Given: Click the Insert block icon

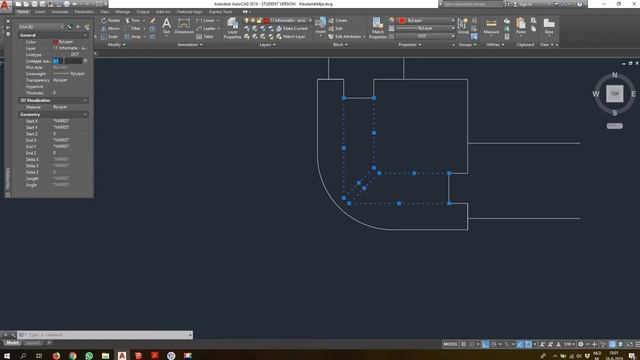Looking at the screenshot, I should (321, 24).
